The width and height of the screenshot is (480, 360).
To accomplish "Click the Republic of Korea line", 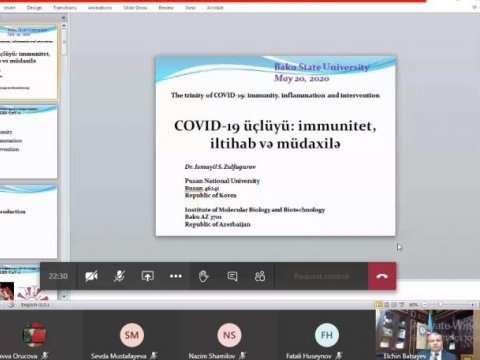I will pos(211,195).
